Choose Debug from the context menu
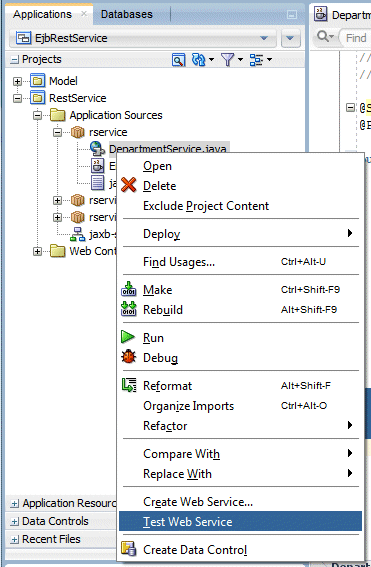This screenshot has height=567, width=371. click(x=240, y=358)
